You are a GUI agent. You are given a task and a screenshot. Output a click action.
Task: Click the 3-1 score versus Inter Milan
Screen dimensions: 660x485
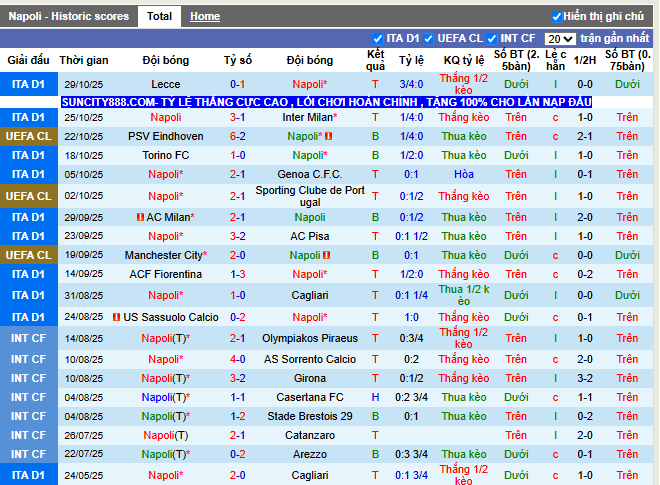tap(238, 117)
